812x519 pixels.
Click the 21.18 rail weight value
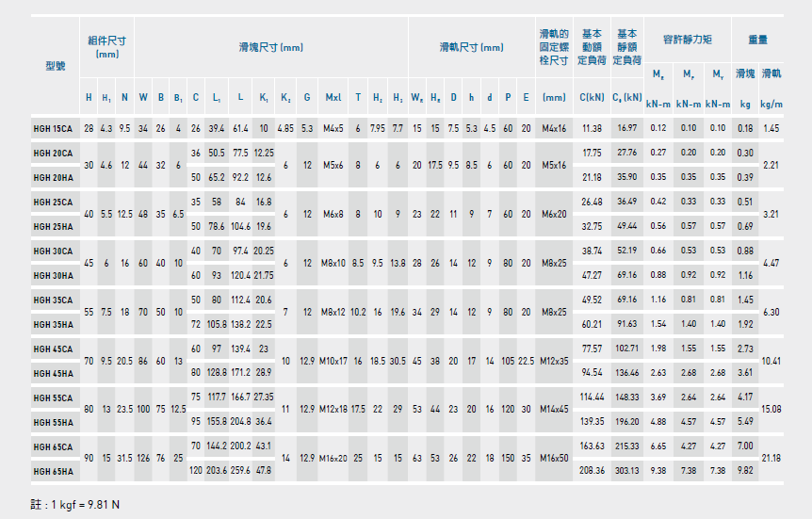771,458
